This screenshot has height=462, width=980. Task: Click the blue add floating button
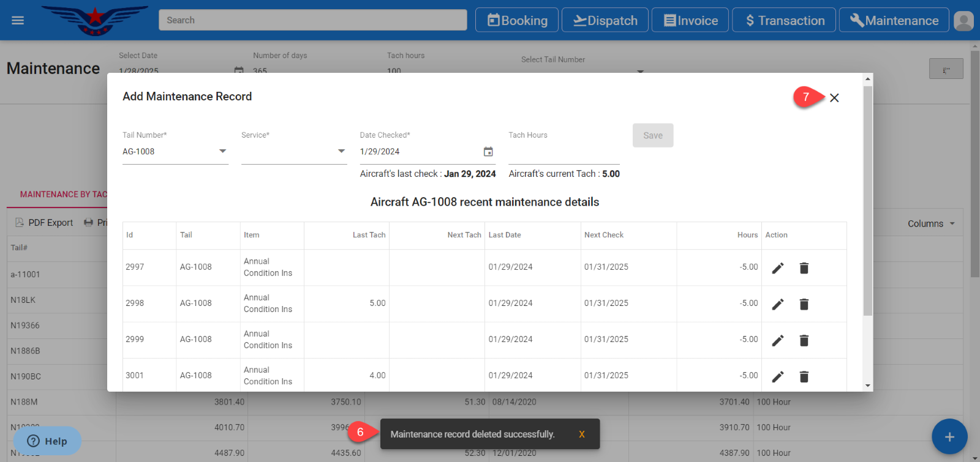(949, 436)
